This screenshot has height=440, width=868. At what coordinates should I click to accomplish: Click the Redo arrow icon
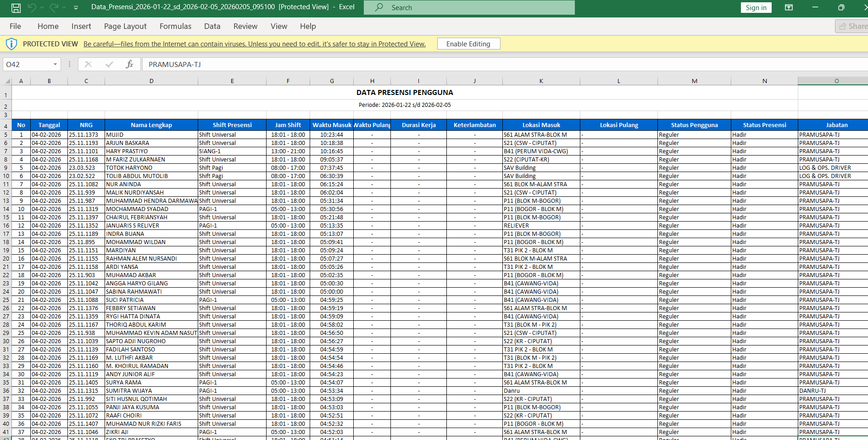click(x=54, y=8)
